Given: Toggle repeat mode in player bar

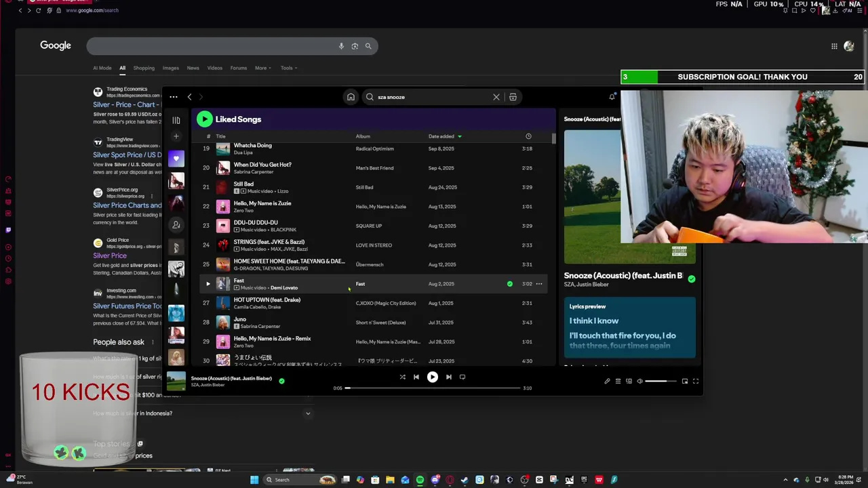Looking at the screenshot, I should click(462, 377).
